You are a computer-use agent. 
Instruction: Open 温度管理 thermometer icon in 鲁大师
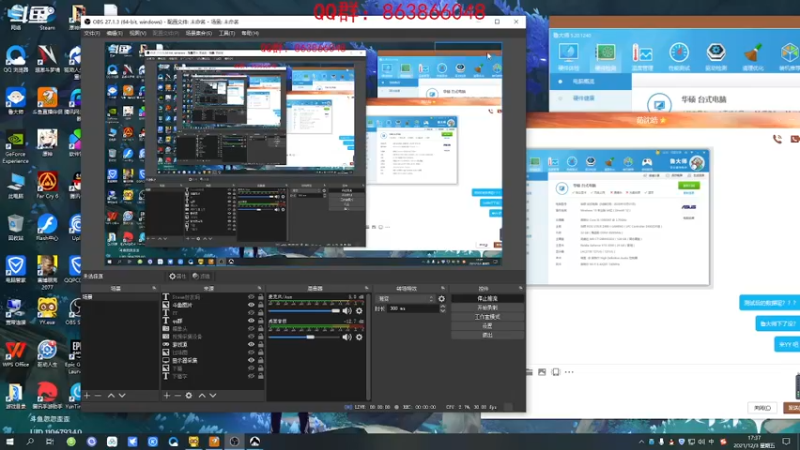[642, 57]
